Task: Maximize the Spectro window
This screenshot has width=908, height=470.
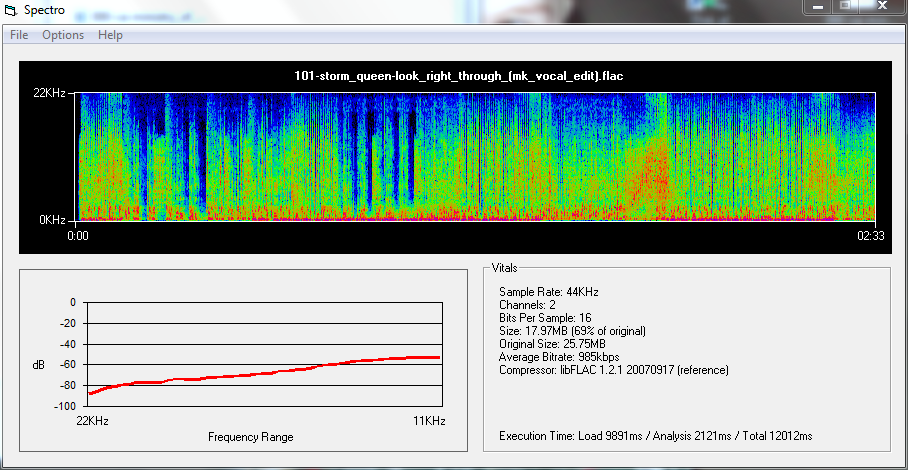Action: tap(847, 8)
